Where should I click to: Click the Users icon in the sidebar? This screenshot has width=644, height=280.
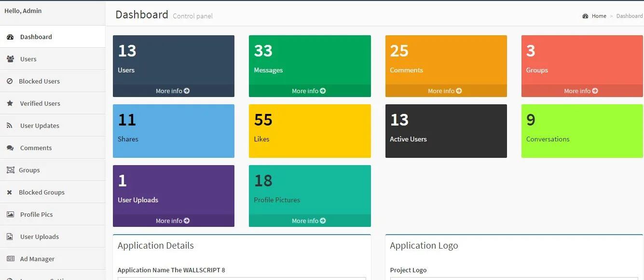tap(11, 59)
